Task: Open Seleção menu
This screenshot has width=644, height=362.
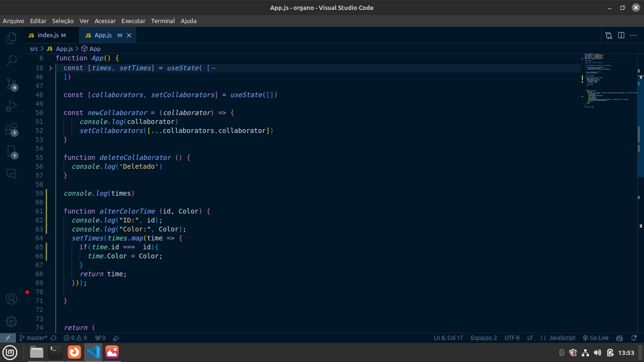Action: point(63,21)
